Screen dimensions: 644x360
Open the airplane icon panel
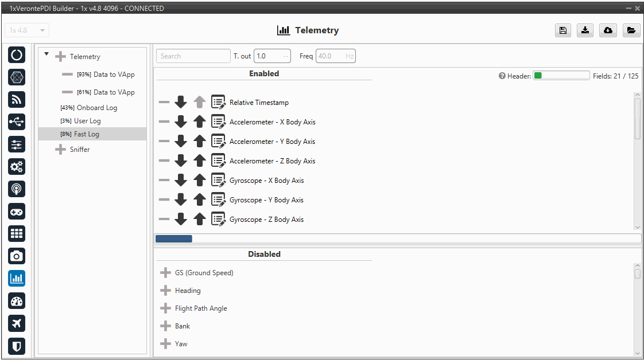click(17, 323)
